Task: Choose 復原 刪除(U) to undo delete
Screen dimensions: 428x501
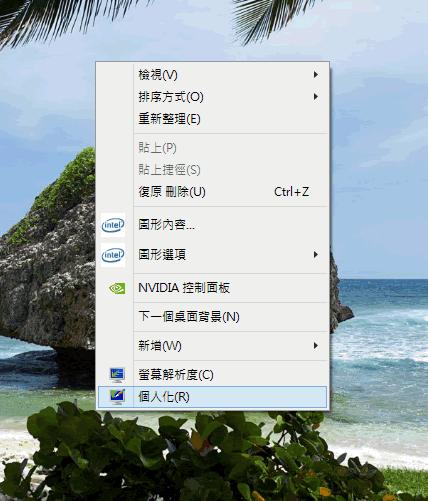Action: coord(212,192)
